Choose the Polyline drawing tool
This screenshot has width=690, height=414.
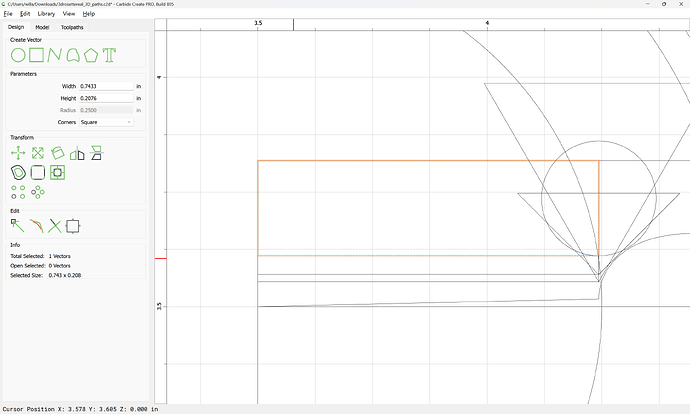pyautogui.click(x=54, y=54)
